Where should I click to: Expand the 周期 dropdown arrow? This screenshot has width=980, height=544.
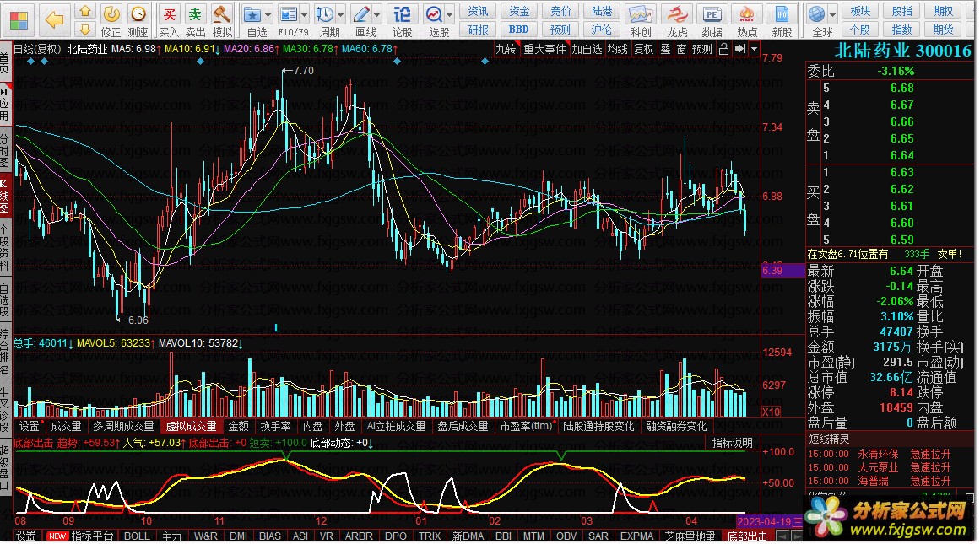[341, 14]
